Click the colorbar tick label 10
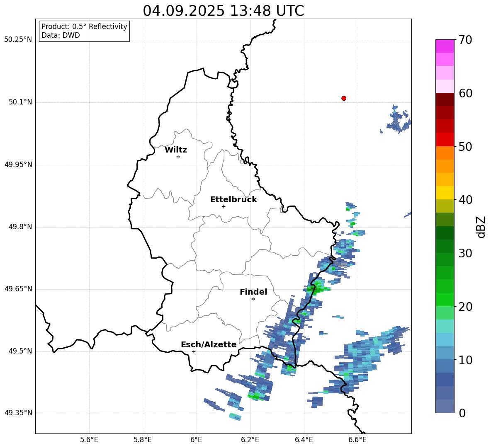The width and height of the screenshot is (491, 448). 465,360
